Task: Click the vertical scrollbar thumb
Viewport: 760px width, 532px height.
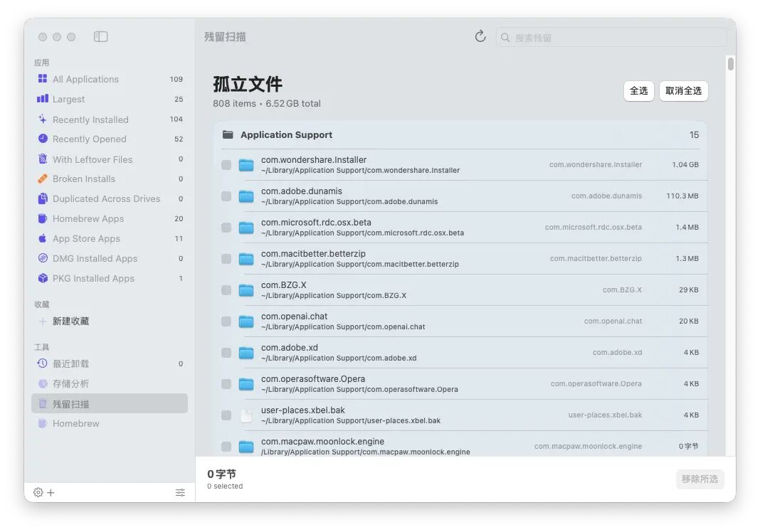Action: click(730, 64)
